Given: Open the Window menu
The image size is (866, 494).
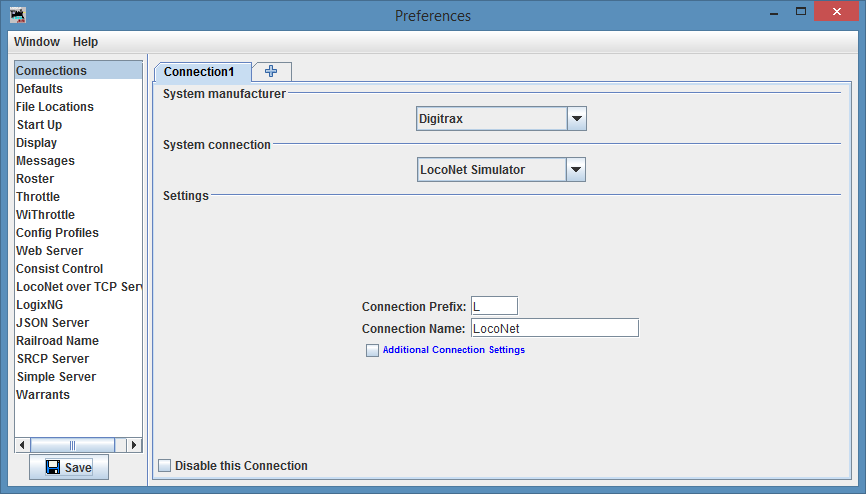Looking at the screenshot, I should click(37, 42).
